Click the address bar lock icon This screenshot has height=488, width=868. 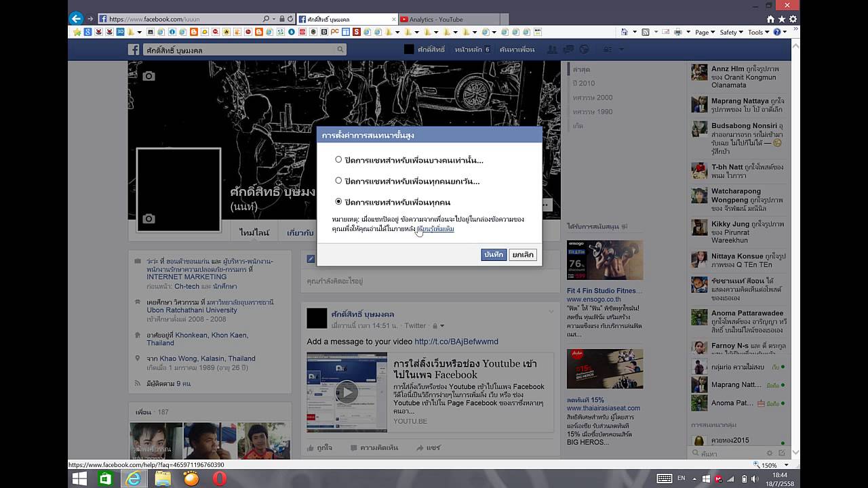click(x=281, y=19)
